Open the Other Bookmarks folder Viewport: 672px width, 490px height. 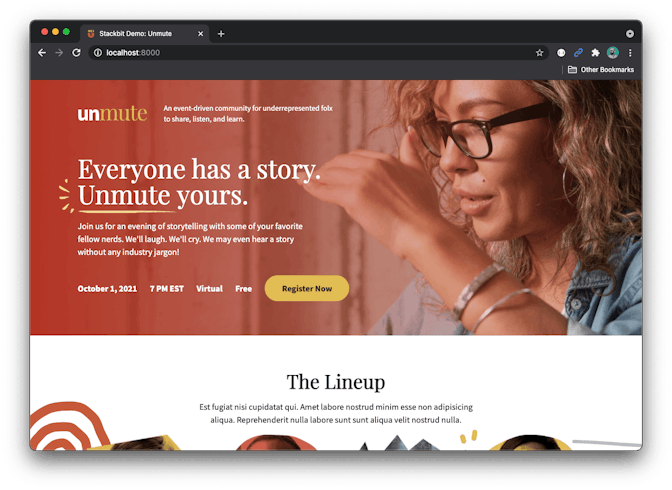pyautogui.click(x=601, y=69)
